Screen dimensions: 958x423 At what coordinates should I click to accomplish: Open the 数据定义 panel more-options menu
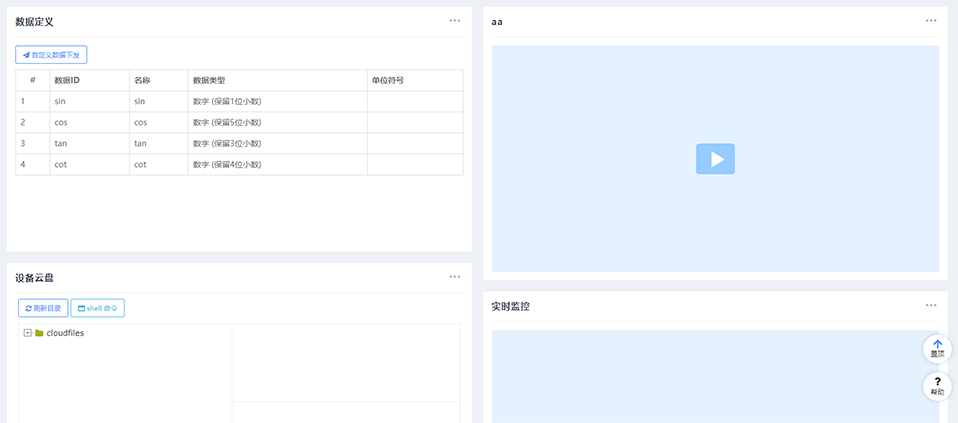(455, 20)
